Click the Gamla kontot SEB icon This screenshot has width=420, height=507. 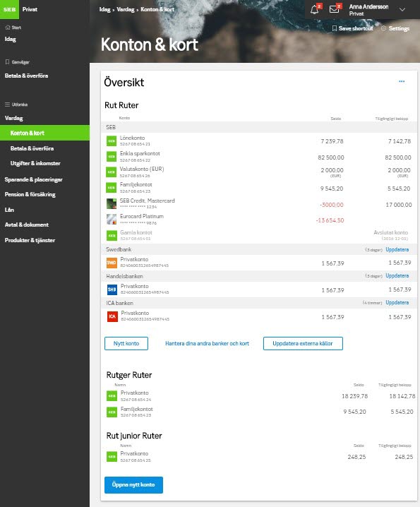[x=112, y=235]
